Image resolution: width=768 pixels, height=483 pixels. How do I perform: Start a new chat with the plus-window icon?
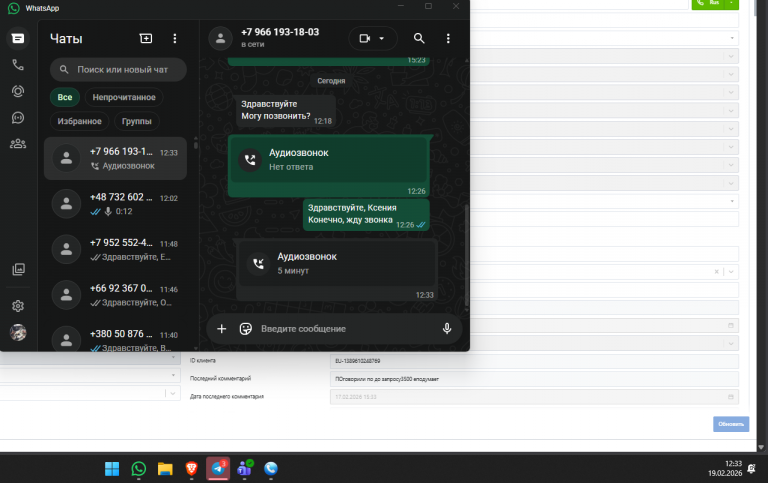[x=146, y=38]
